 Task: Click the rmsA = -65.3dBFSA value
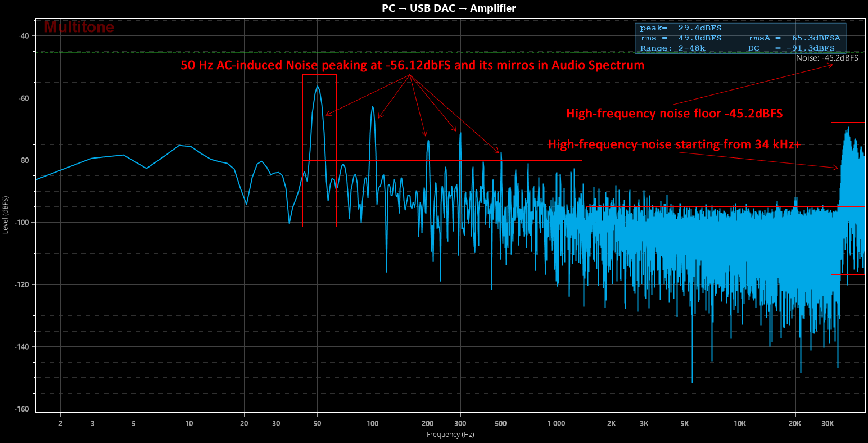click(794, 38)
